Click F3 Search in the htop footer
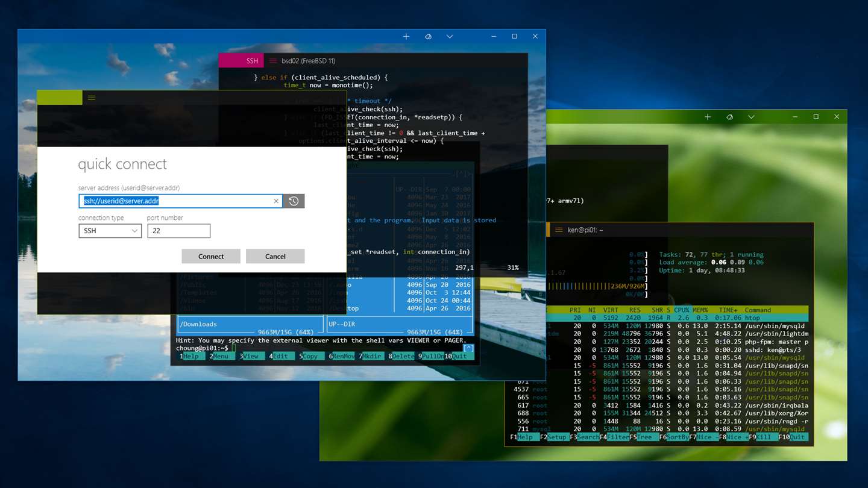This screenshot has width=868, height=488. (x=585, y=437)
